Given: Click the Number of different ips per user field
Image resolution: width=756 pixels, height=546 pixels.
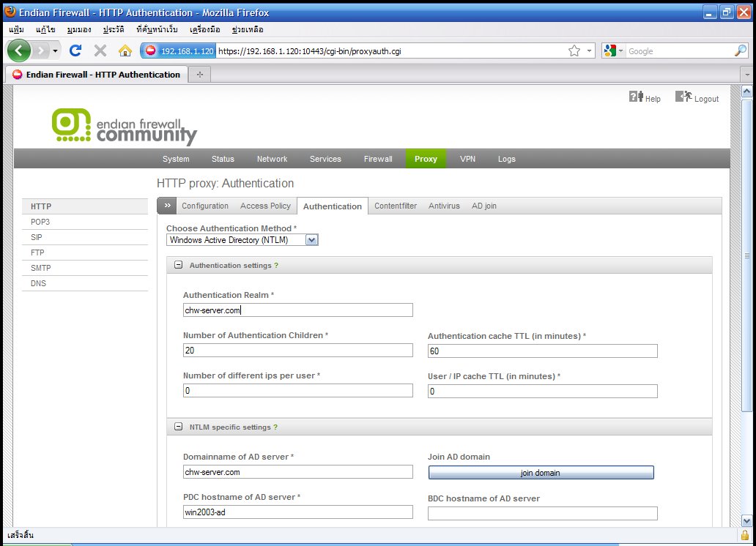Looking at the screenshot, I should tap(298, 390).
